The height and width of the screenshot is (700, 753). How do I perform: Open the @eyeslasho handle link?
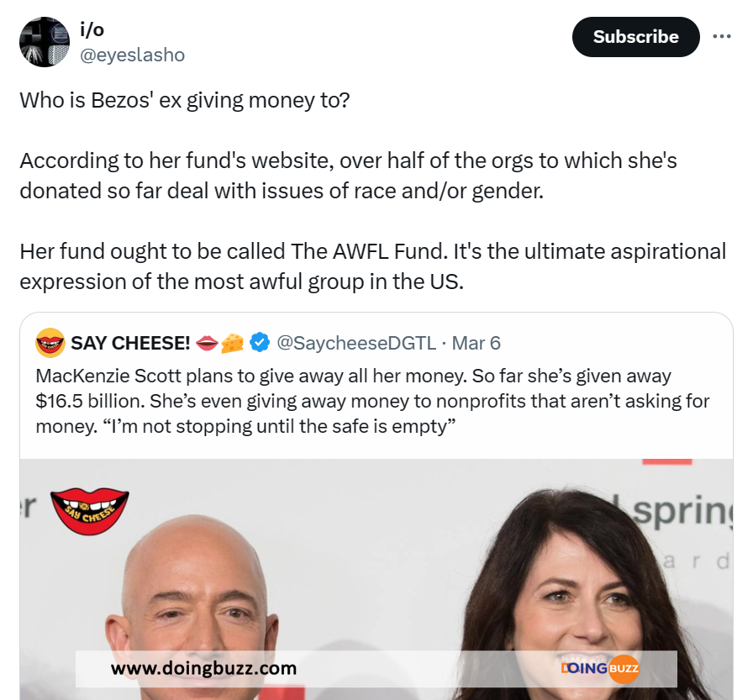(x=132, y=55)
